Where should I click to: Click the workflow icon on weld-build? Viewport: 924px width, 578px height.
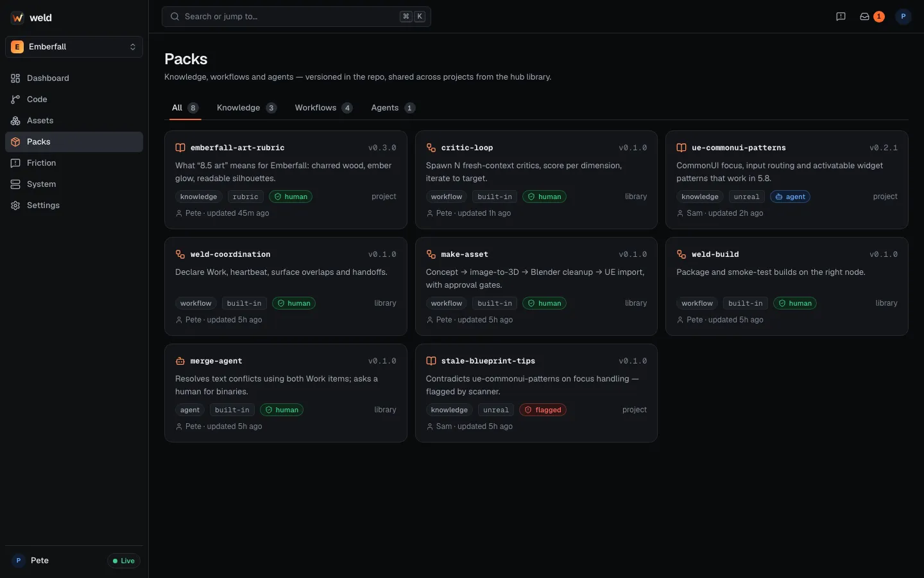click(x=681, y=254)
